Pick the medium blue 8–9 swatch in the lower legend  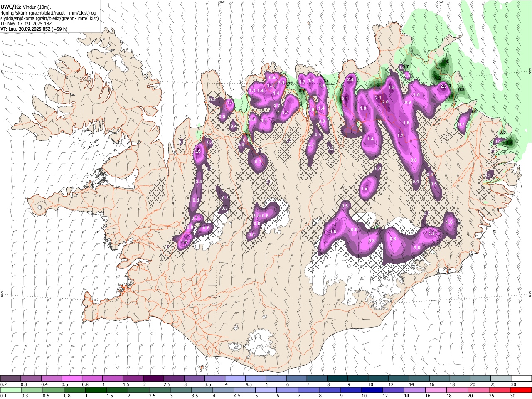pos(330,390)
